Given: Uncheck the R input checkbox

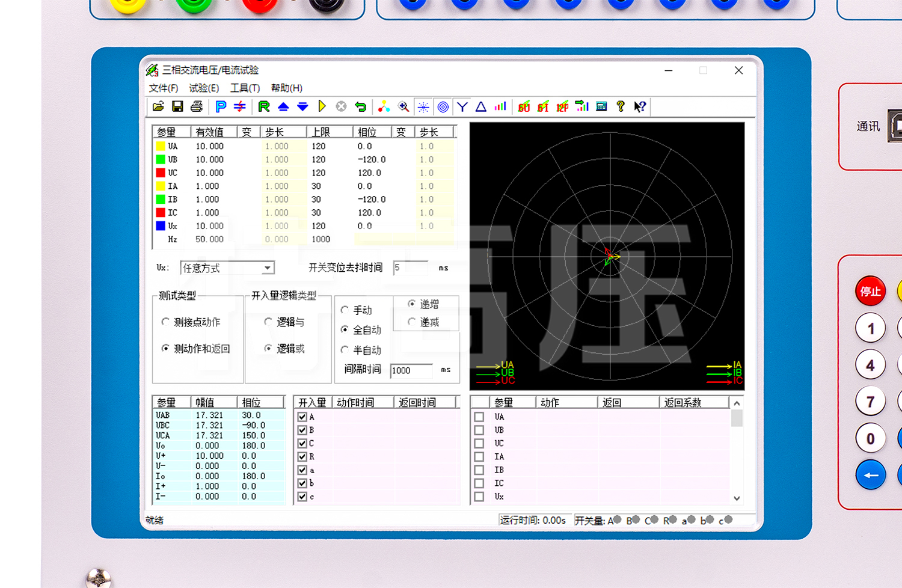Looking at the screenshot, I should point(302,456).
